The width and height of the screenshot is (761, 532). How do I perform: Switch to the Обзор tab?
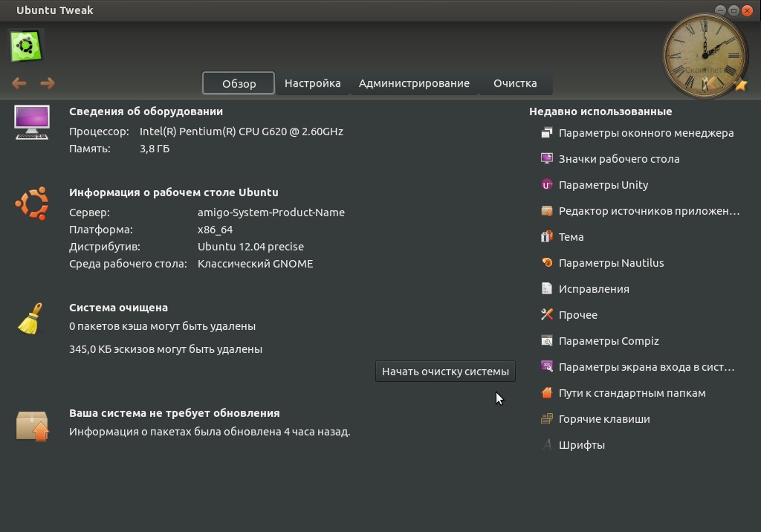(239, 83)
